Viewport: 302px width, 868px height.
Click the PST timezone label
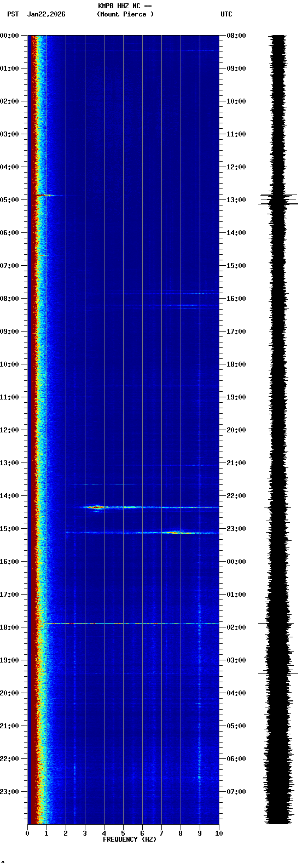(x=13, y=14)
